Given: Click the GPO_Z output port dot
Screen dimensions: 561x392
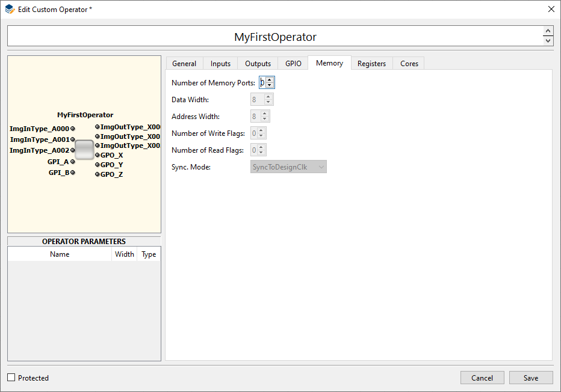Looking at the screenshot, I should [98, 174].
